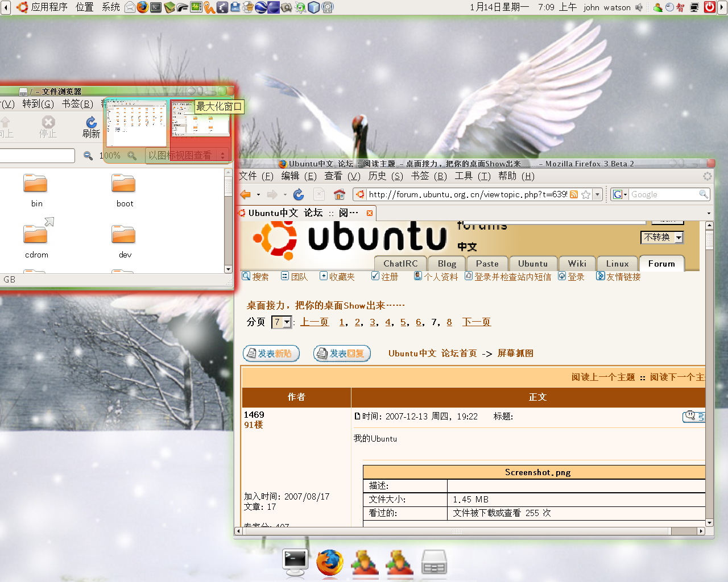Switch to the Wiki site tab
Screen dimensions: 728x582
point(577,264)
